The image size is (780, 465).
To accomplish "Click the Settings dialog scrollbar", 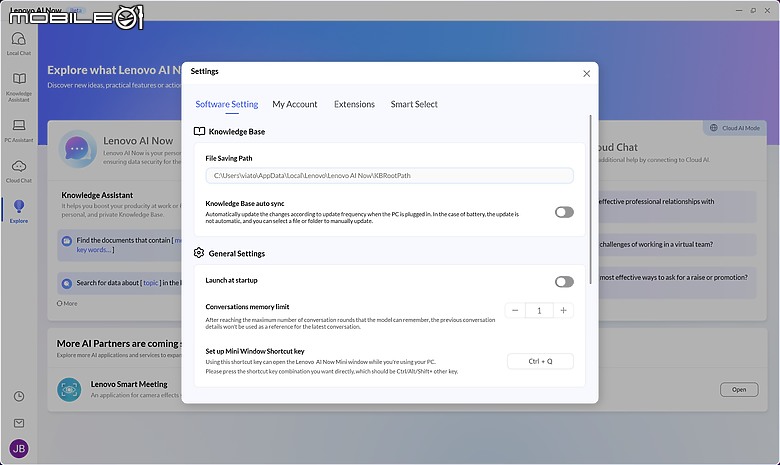I will 590,199.
